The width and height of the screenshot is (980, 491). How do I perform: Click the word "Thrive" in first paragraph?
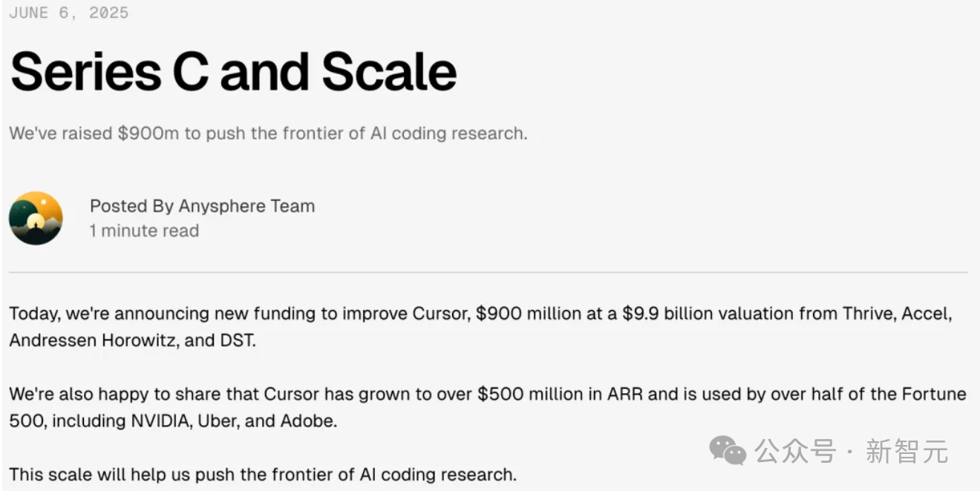pos(868,314)
